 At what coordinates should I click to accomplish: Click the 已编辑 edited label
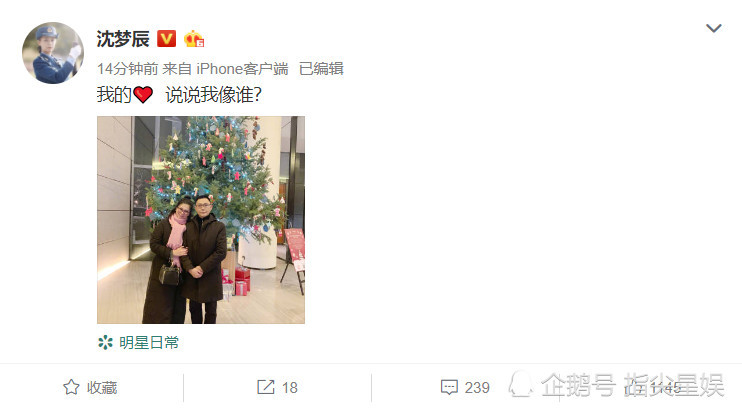(x=321, y=69)
